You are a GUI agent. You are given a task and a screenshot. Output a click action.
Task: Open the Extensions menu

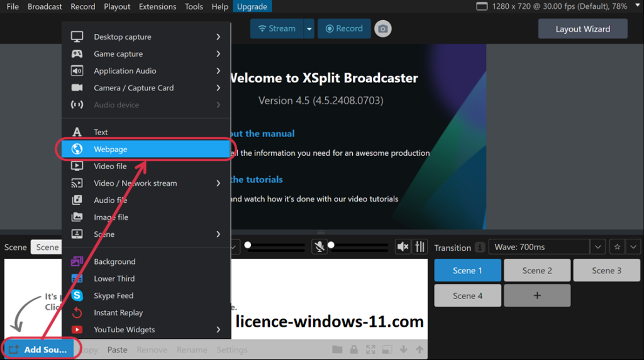157,6
